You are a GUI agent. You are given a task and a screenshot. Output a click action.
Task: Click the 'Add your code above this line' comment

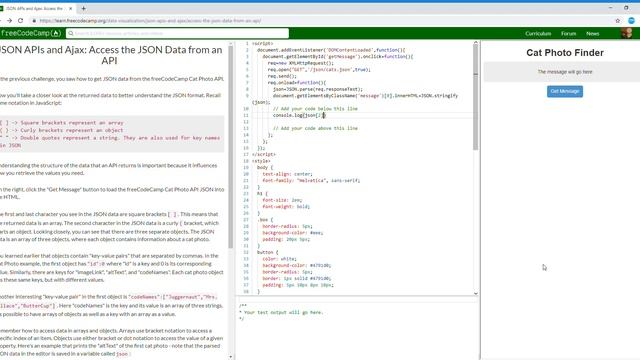pyautogui.click(x=315, y=129)
